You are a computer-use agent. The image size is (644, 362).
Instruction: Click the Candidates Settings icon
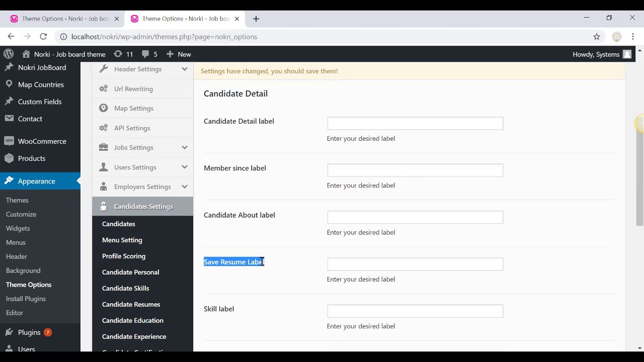[104, 206]
